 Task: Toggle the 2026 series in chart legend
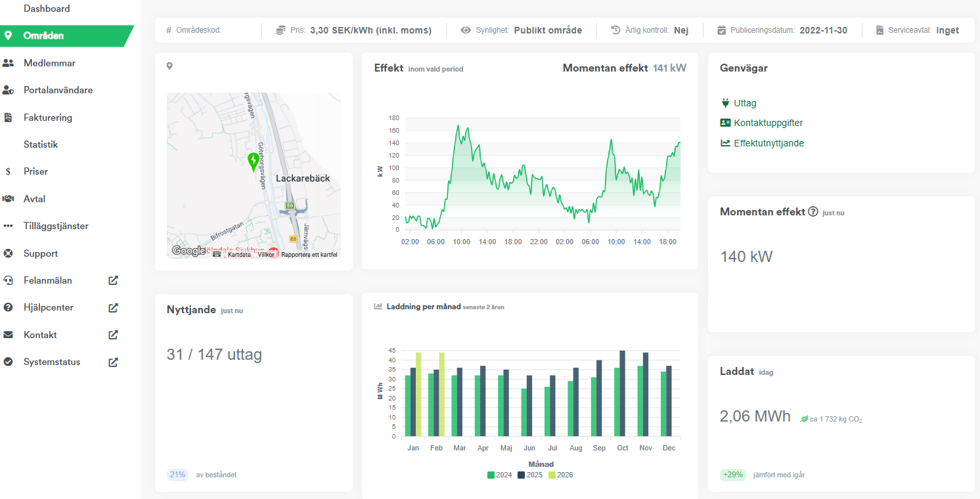[x=560, y=475]
